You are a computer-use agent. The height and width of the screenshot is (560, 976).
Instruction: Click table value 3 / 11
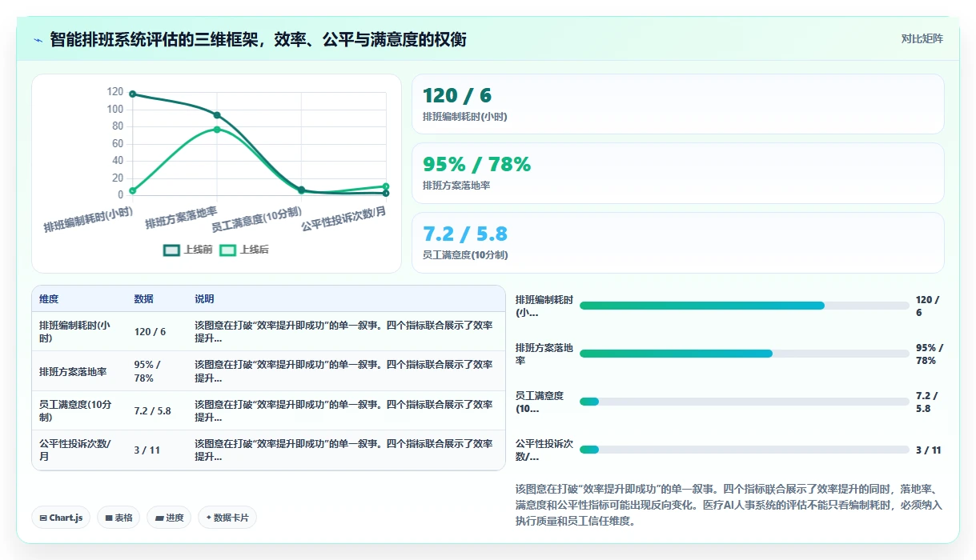147,450
